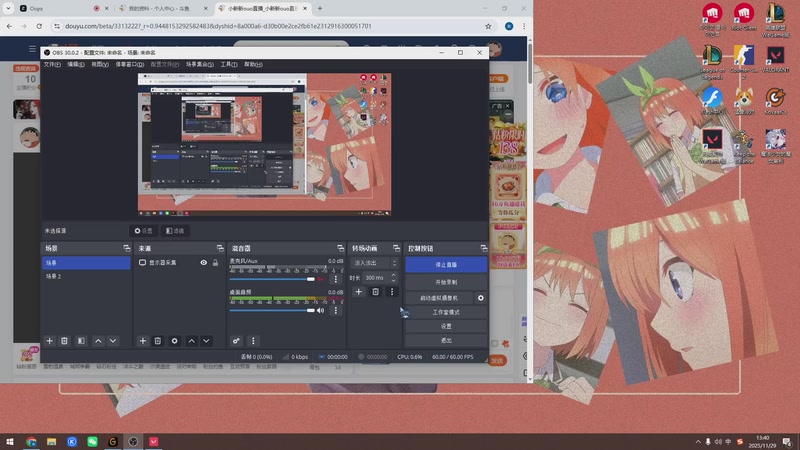Open transition properties three-dot menu

pos(392,292)
